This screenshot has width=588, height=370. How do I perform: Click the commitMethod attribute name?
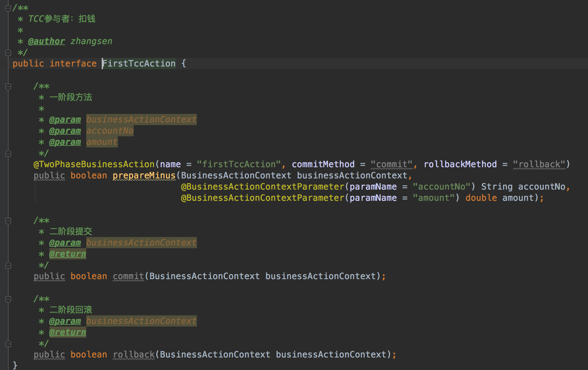click(x=323, y=164)
